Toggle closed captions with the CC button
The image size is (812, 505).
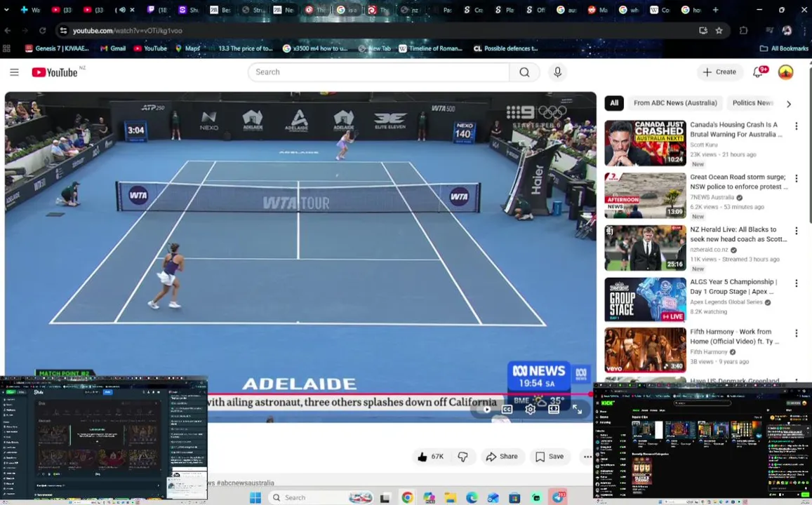[x=507, y=410]
